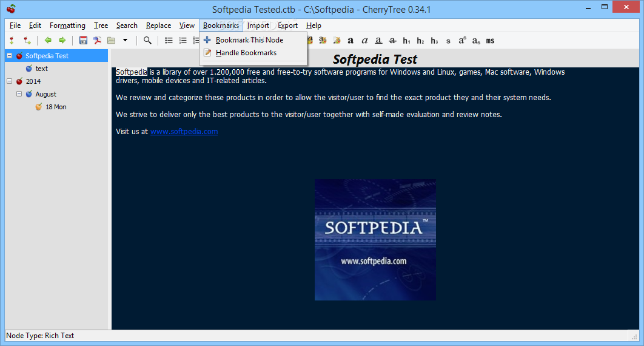Collapse the Softpedia Test tree node
The height and width of the screenshot is (346, 644).
(x=10, y=55)
